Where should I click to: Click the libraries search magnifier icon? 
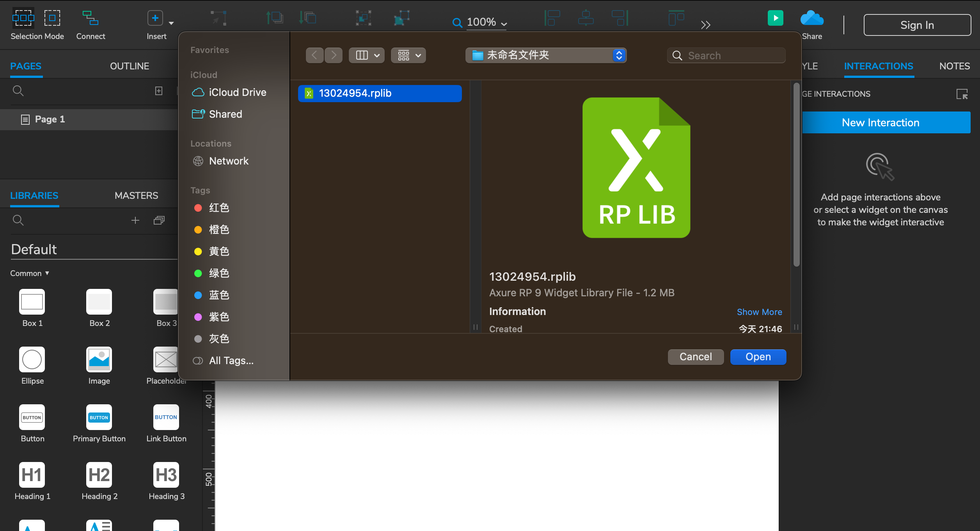coord(18,220)
